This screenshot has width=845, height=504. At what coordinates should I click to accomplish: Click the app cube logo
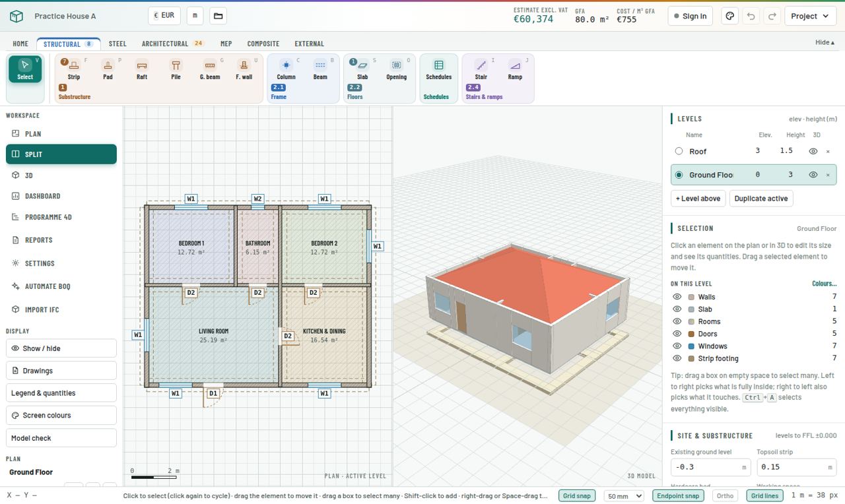pos(17,16)
